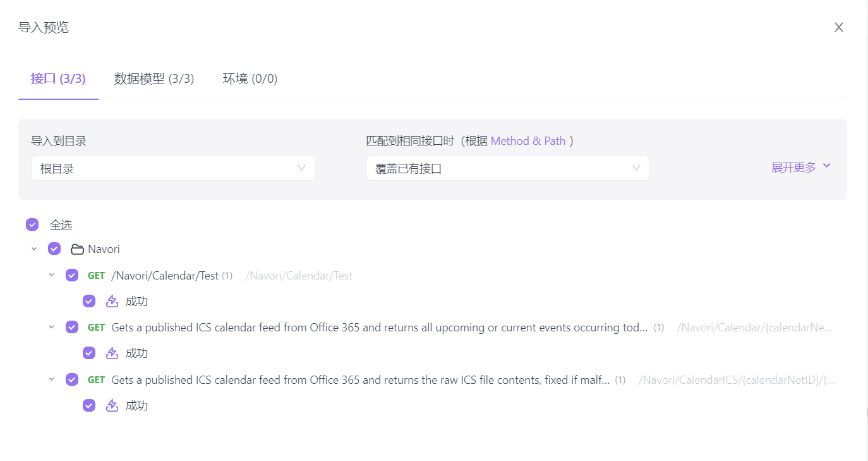
Task: Click the GET badge of /Navori/Calendar/Test
Action: coord(96,276)
